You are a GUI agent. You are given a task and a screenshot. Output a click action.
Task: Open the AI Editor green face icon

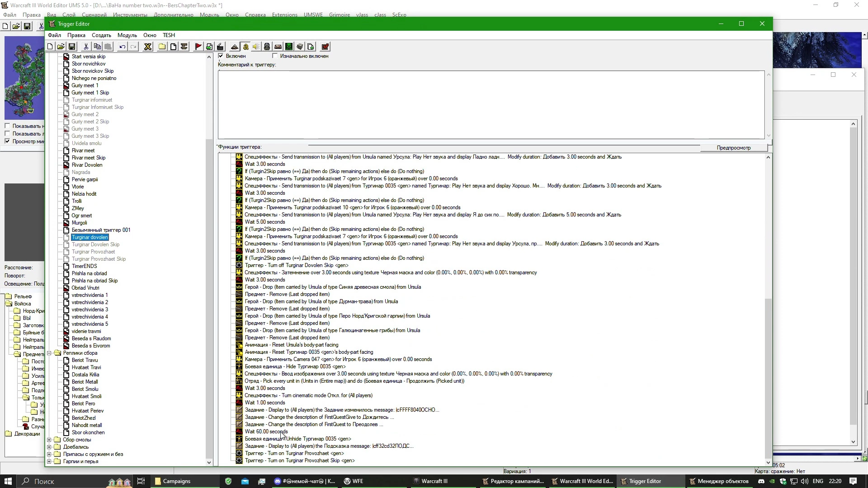289,47
